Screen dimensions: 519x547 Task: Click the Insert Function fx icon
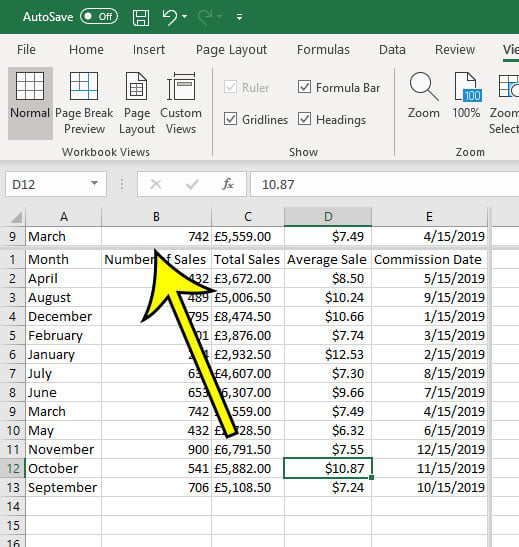(228, 184)
